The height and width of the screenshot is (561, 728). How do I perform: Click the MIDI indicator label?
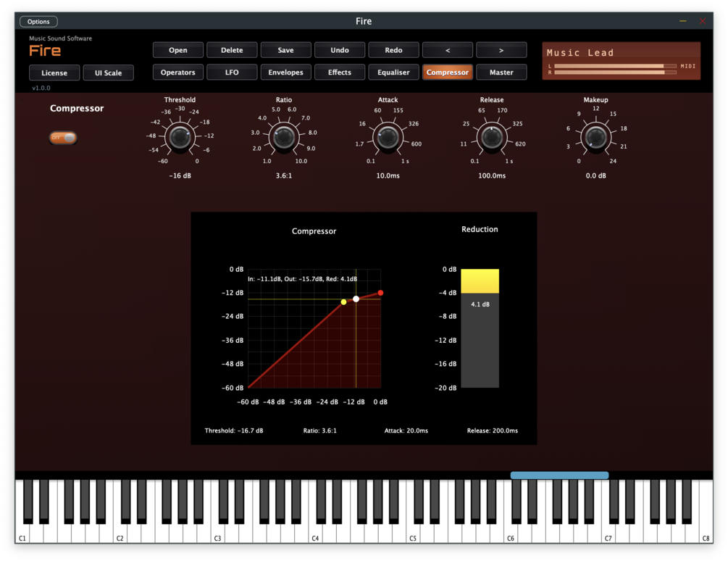point(688,66)
